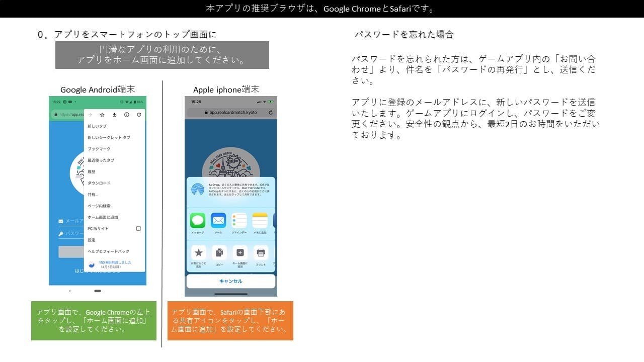Viewport: 644px width, 362px height.
Task: Tap the download arrow icon in Chrome menu
Action: (x=114, y=115)
